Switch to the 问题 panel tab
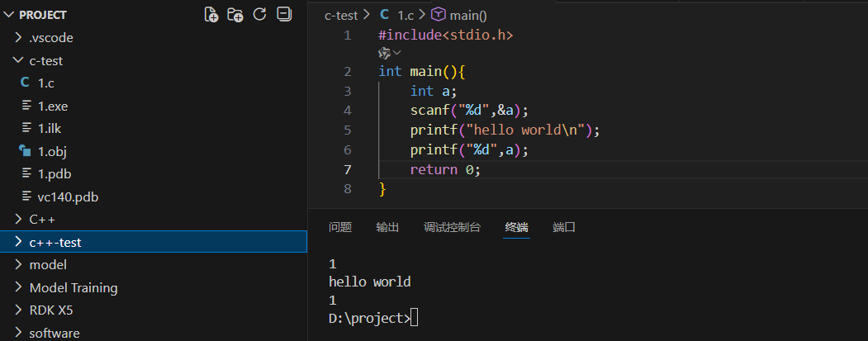Image resolution: width=868 pixels, height=341 pixels. [339, 227]
